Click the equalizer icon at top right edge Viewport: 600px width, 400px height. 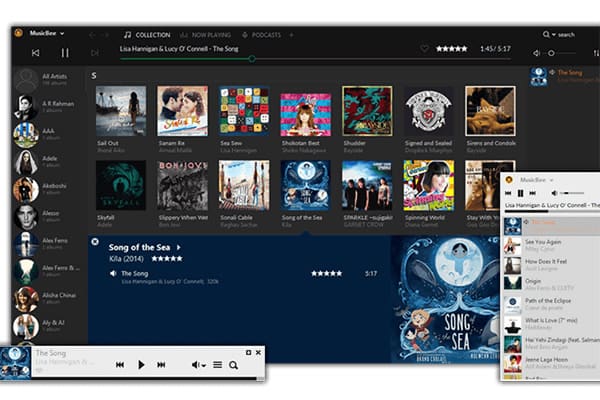coord(596,53)
